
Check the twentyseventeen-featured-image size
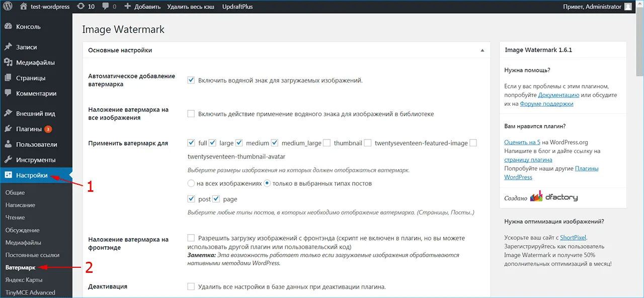point(368,143)
